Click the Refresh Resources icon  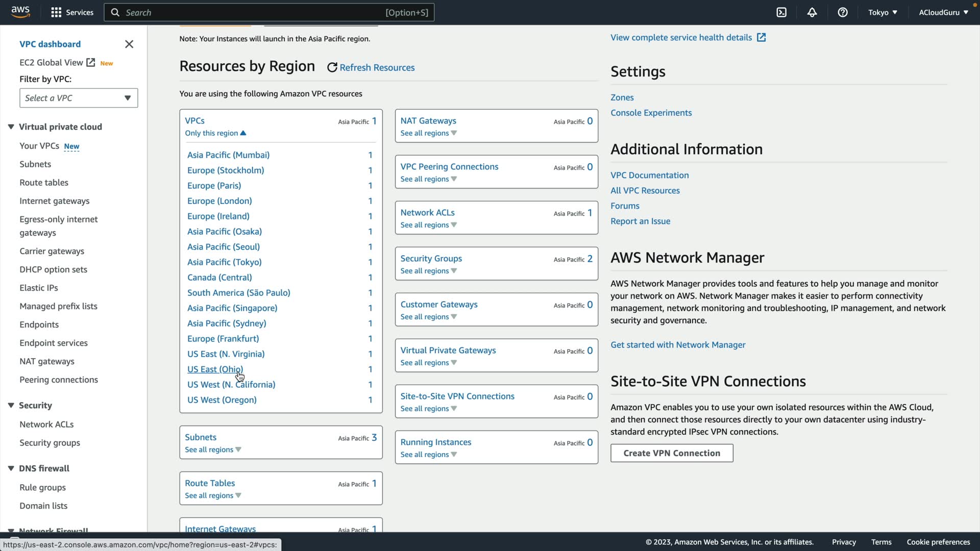[x=332, y=67]
